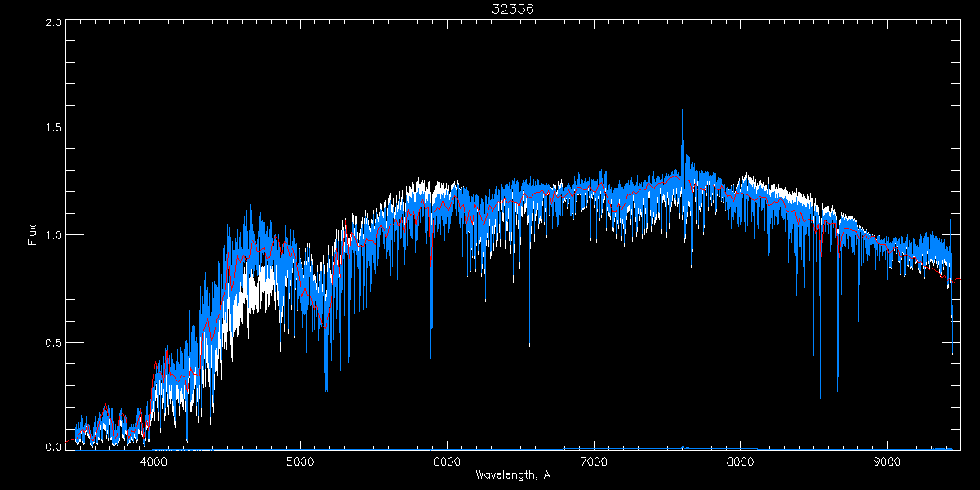Click the 0.5 flux tick label
Viewport: 980px width, 490px height.
pos(54,342)
